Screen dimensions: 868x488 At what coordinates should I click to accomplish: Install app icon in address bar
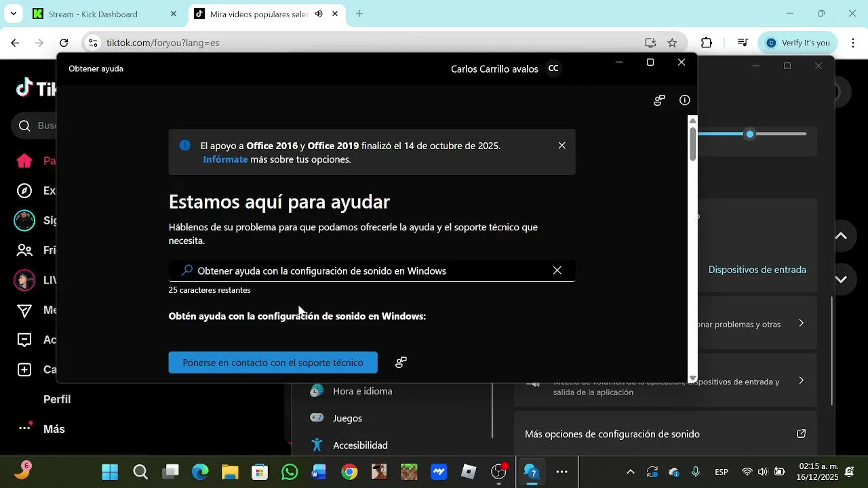(650, 43)
